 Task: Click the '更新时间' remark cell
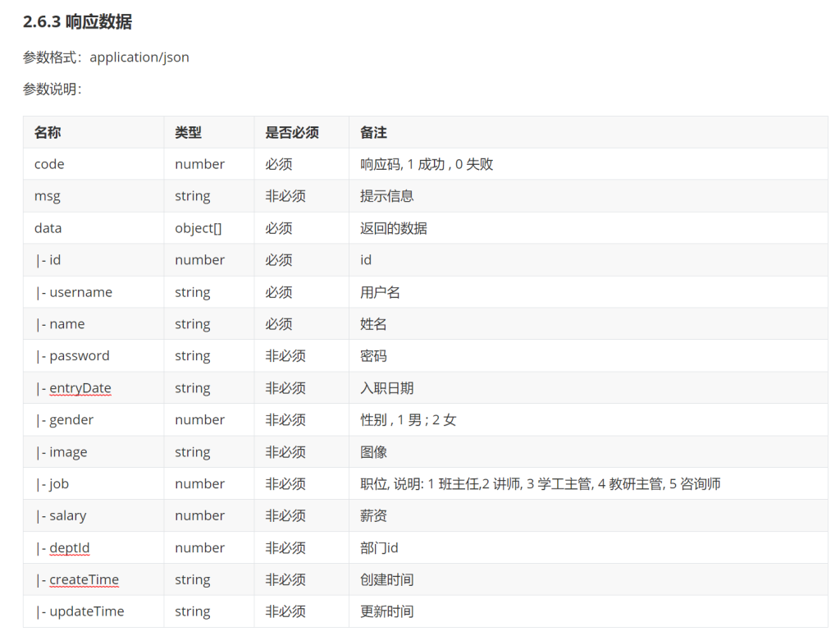[x=386, y=612]
